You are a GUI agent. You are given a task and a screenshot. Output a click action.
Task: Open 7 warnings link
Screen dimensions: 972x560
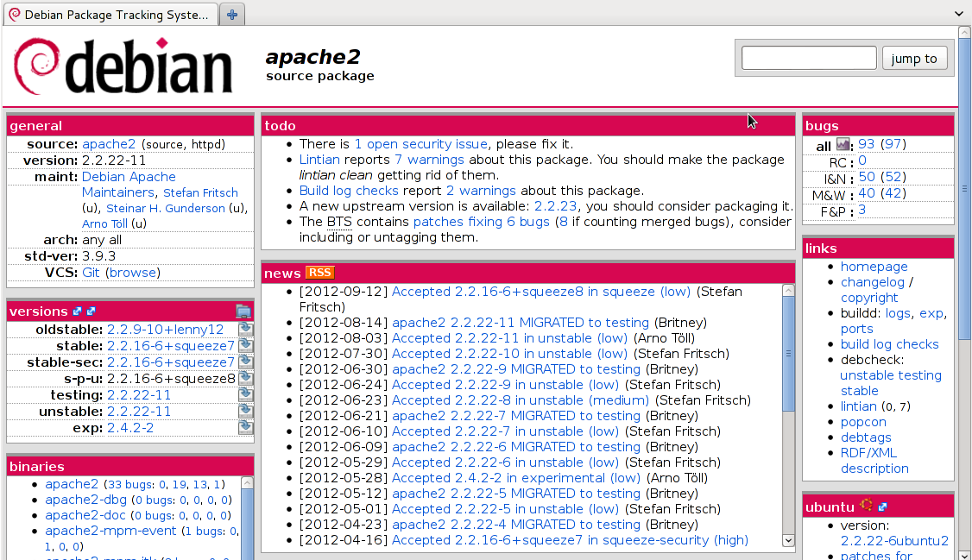(x=429, y=160)
